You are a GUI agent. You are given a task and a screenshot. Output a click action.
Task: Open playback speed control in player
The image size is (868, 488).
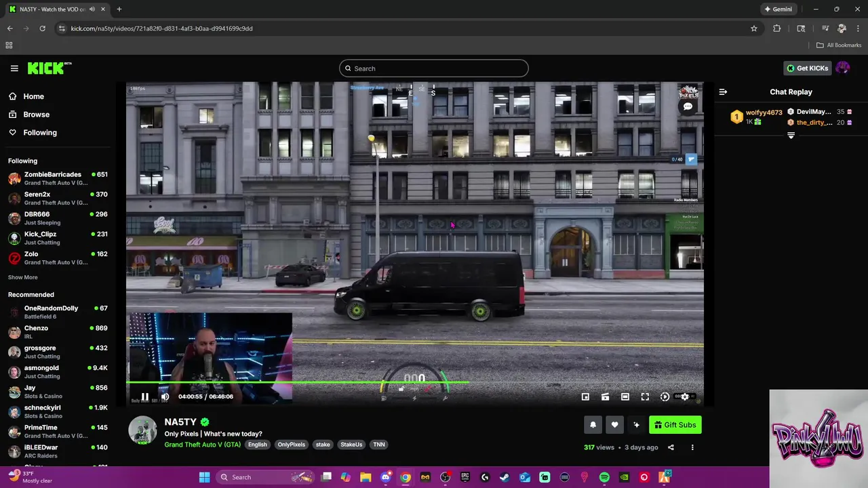click(x=665, y=396)
